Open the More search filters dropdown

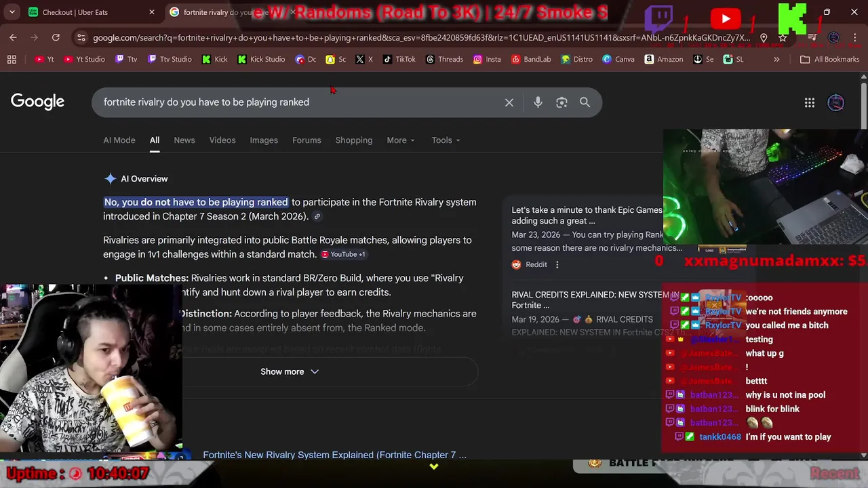(x=401, y=140)
